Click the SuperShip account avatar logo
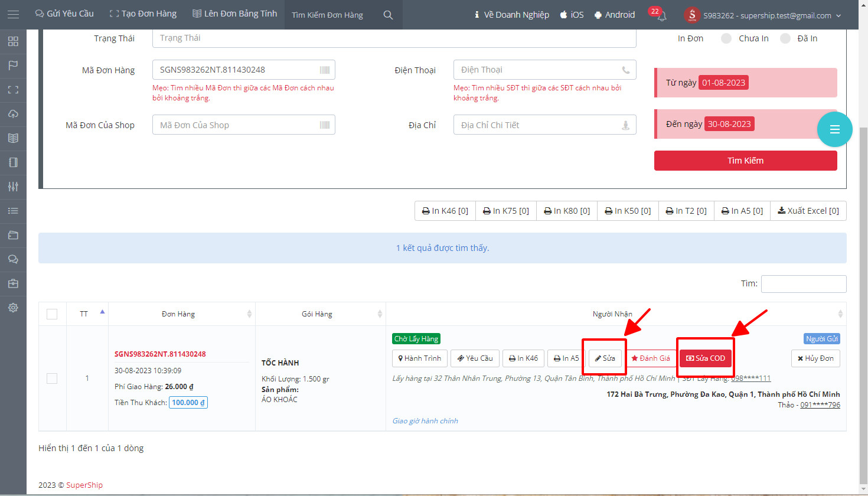The width and height of the screenshot is (868, 496). pyautogui.click(x=692, y=15)
